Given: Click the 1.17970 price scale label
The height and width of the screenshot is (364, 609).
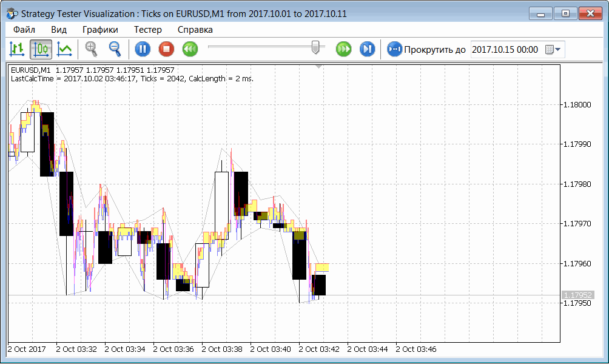Looking at the screenshot, I should (577, 224).
